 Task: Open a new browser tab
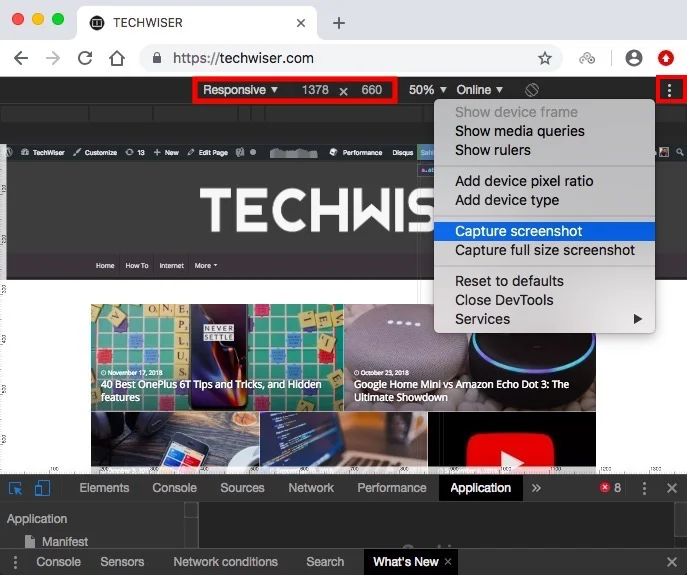339,23
